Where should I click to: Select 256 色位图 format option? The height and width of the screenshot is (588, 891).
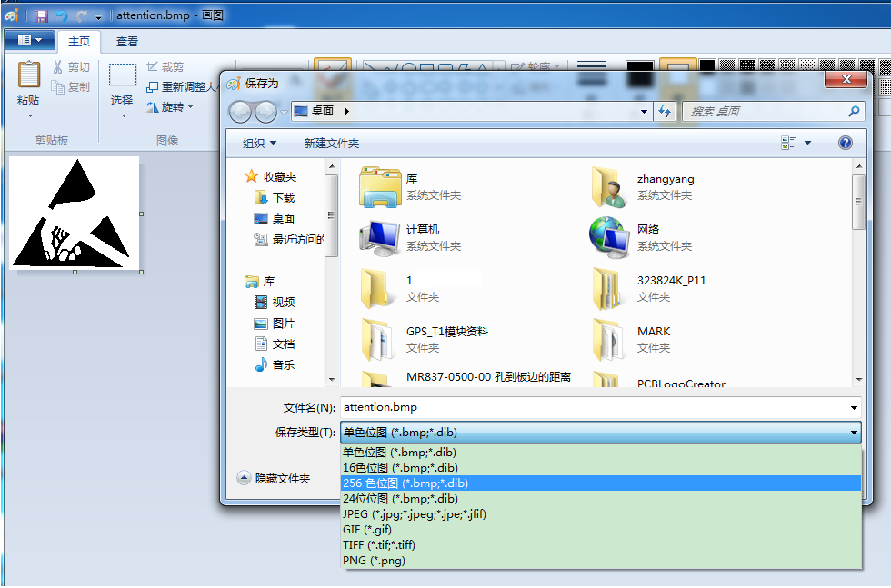tap(405, 483)
